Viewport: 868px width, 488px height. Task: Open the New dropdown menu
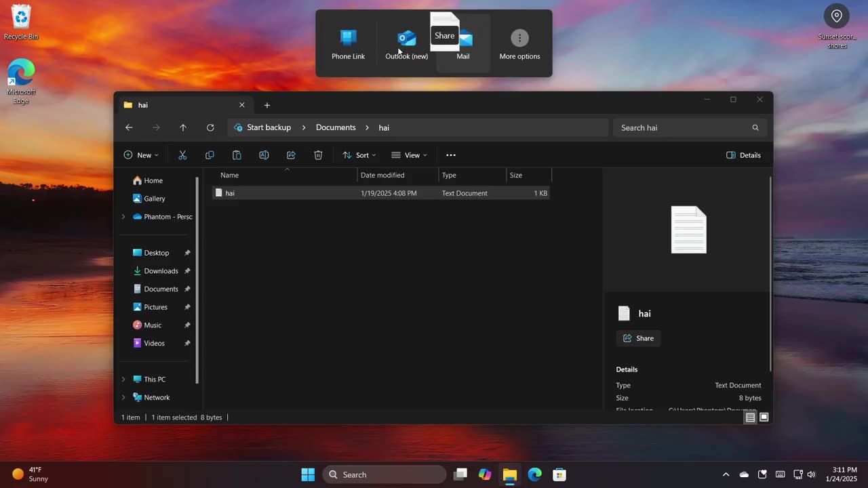click(x=141, y=155)
